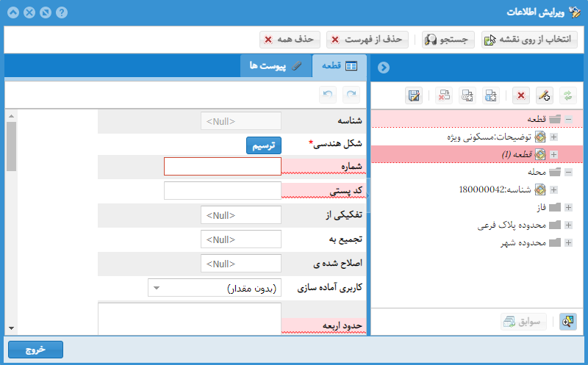Click the کد پستی input field
This screenshot has width=588, height=365.
pos(223,191)
